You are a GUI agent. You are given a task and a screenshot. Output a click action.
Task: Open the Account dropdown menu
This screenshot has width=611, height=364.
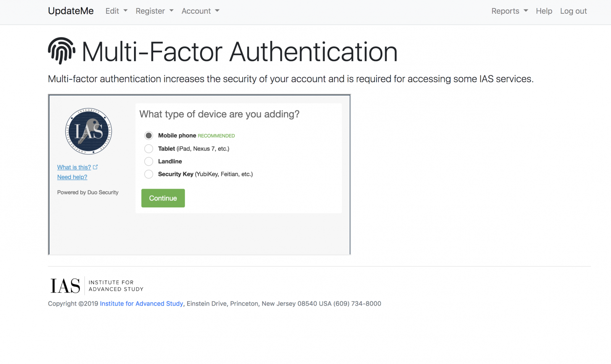pos(200,11)
